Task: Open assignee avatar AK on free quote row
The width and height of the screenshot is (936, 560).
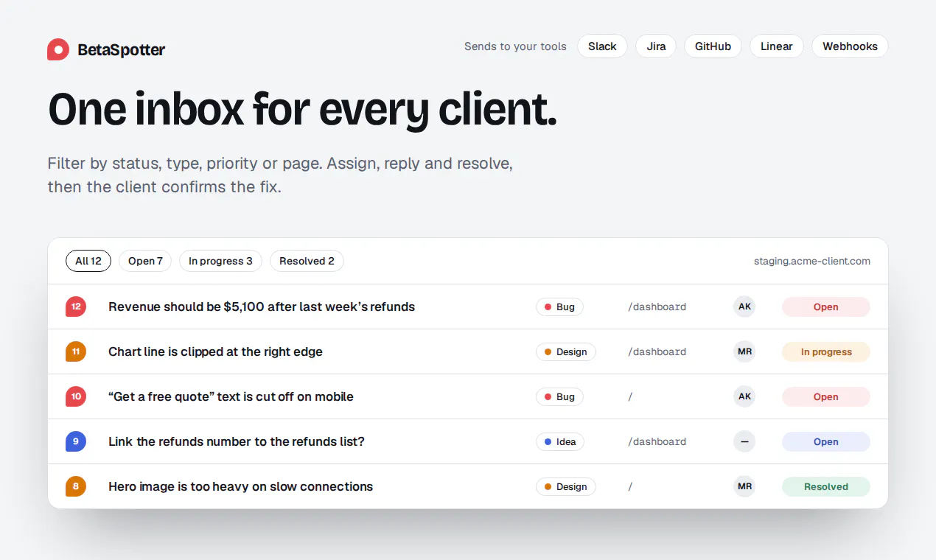Action: click(744, 396)
